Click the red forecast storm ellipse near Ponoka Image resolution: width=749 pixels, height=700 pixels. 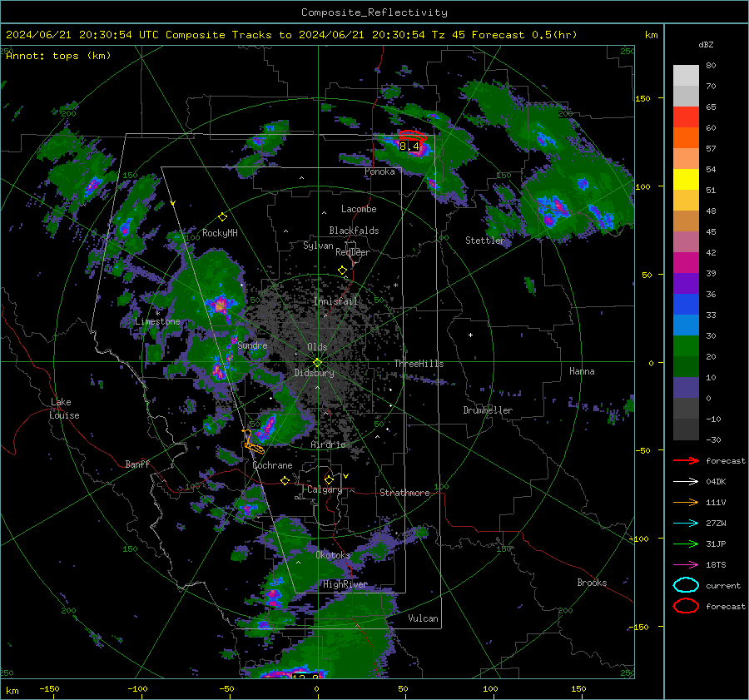pyautogui.click(x=412, y=136)
